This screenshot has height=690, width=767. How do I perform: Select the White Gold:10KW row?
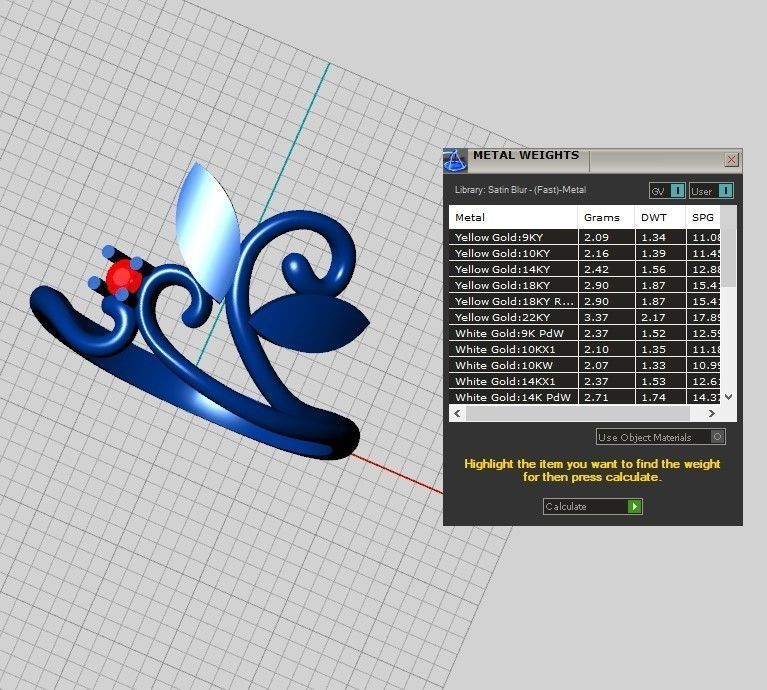click(585, 365)
